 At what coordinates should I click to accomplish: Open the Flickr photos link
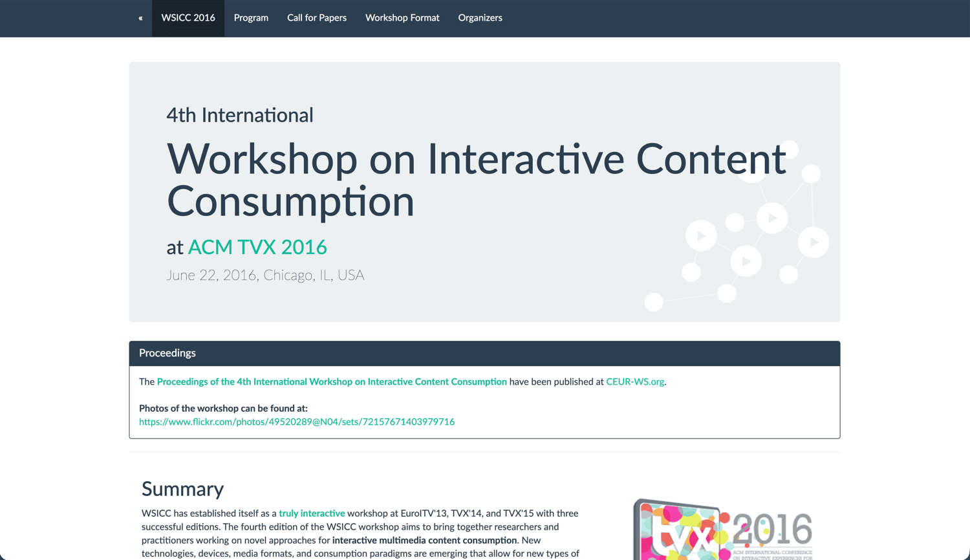pyautogui.click(x=297, y=422)
